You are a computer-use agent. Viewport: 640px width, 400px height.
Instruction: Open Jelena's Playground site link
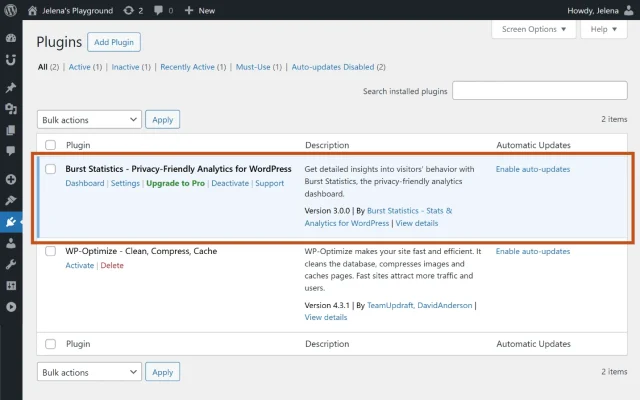point(78,11)
